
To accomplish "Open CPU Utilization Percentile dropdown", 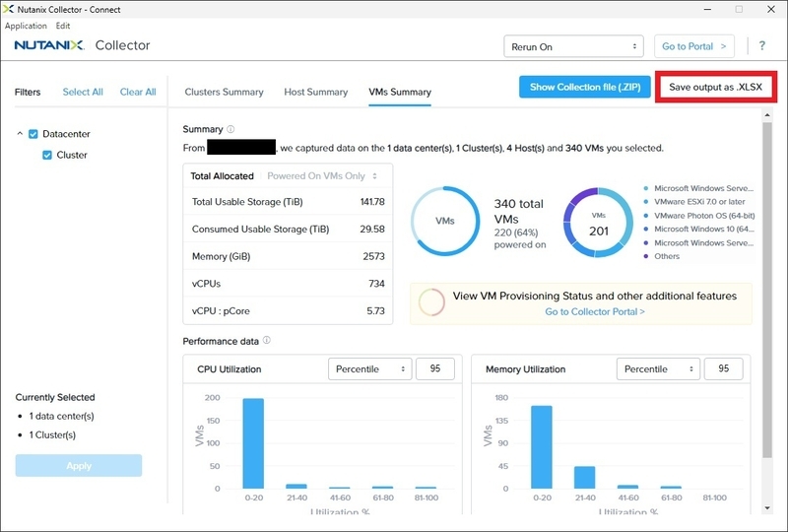I will point(370,369).
